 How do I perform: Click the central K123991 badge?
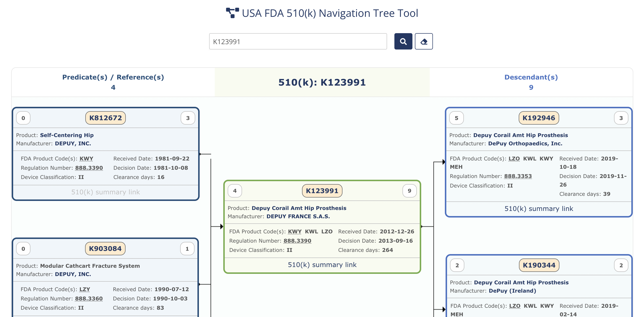click(322, 191)
